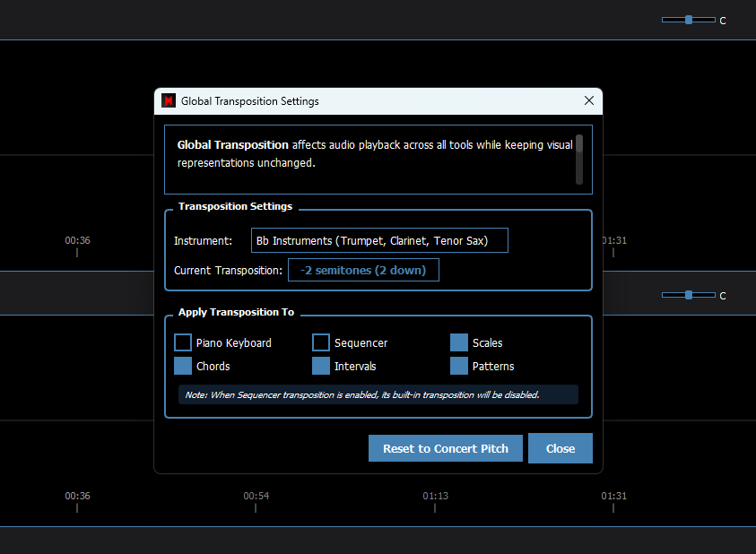Toggle the Intervals checkbox
756x554 pixels.
coord(321,366)
